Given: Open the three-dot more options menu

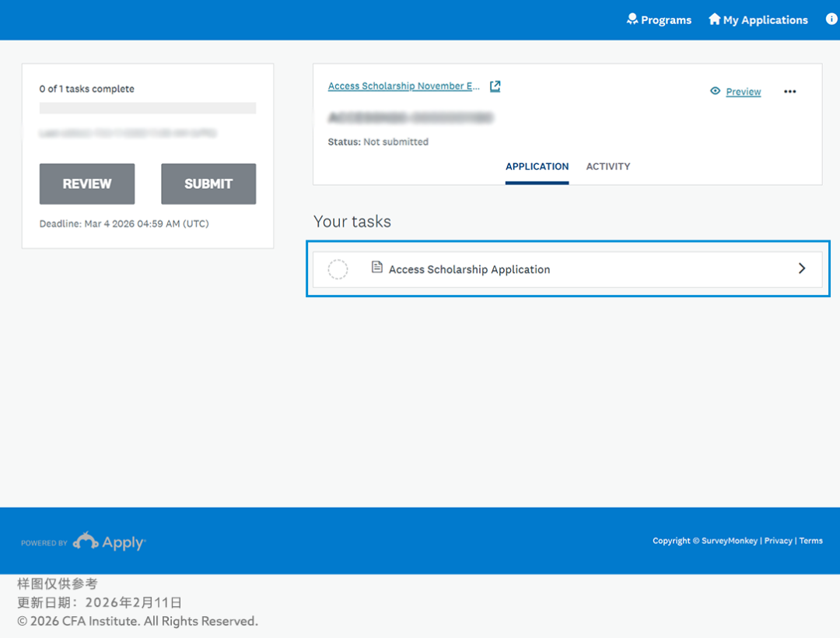Looking at the screenshot, I should [789, 92].
